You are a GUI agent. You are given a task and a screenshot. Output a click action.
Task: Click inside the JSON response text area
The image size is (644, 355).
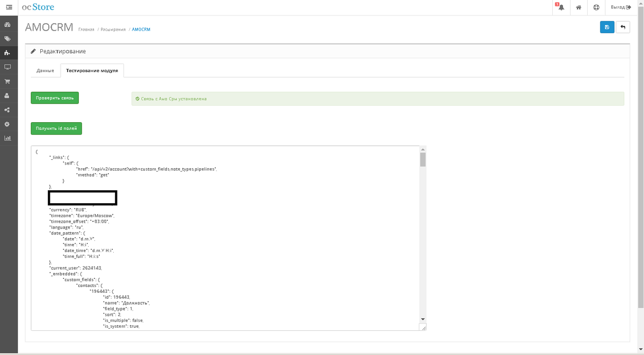(x=229, y=238)
